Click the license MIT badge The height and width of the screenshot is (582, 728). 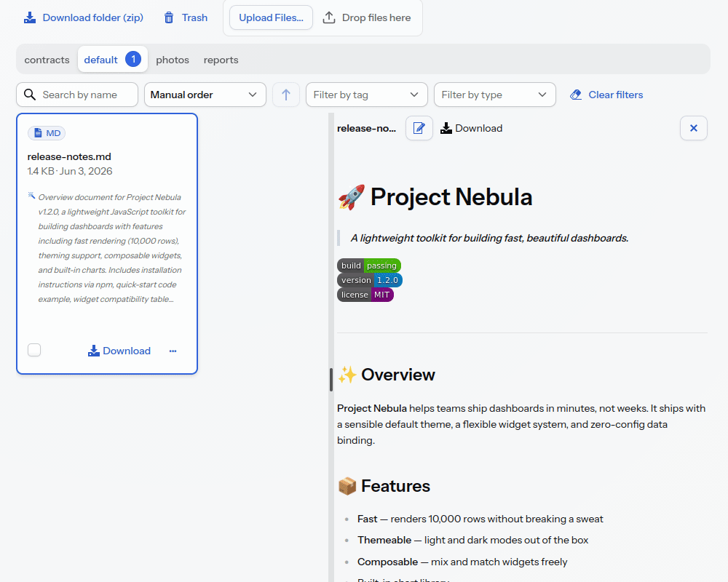click(x=365, y=295)
